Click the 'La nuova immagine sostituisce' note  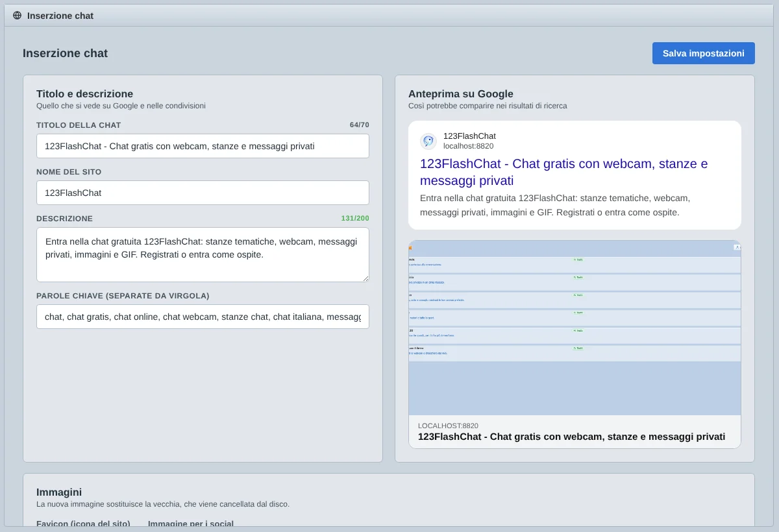coord(163,504)
